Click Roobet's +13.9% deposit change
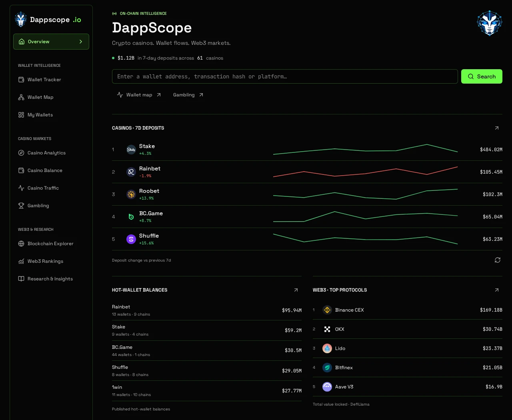The height and width of the screenshot is (420, 512). [146, 198]
